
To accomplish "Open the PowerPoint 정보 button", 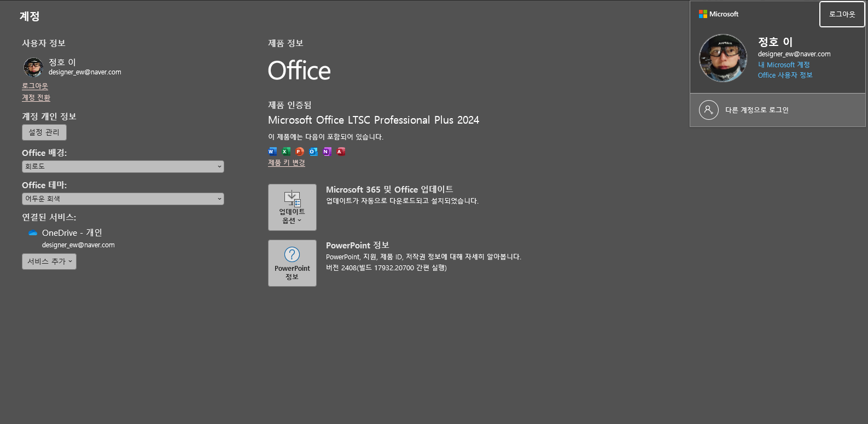I will [292, 263].
